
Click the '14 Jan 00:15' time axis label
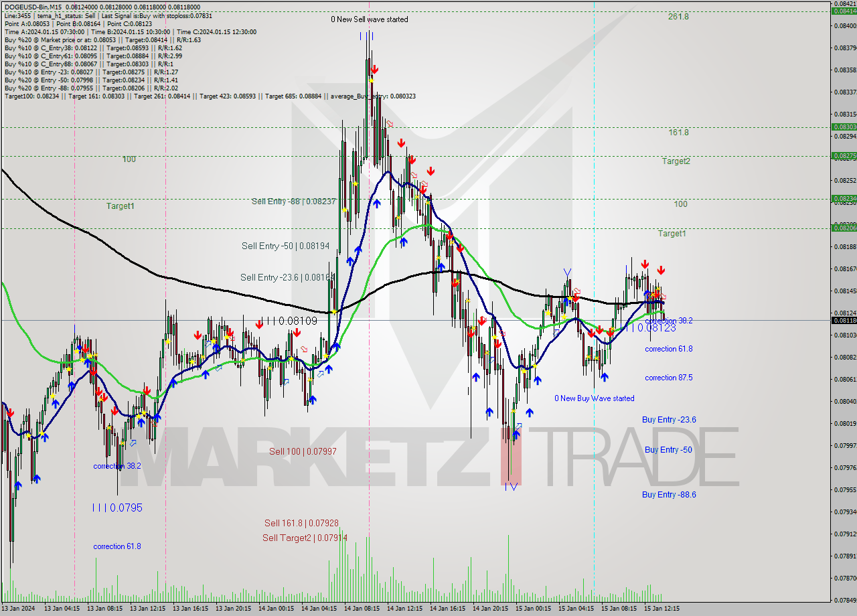pos(276,609)
